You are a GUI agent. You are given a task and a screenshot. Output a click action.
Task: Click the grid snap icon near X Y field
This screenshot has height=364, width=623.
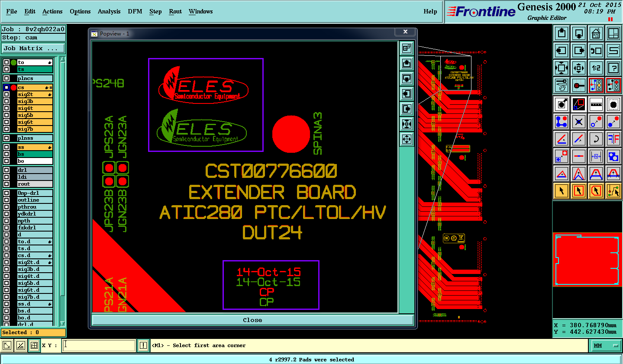point(34,345)
